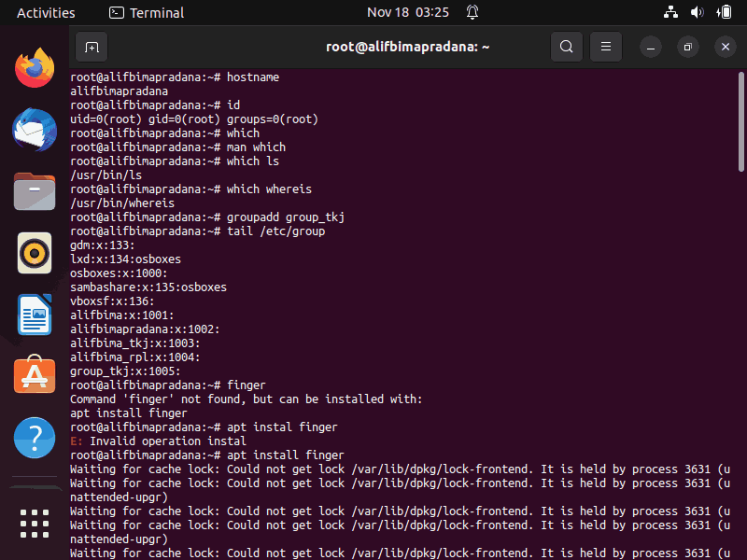Click the 'E: Invalid operation instal' error

pos(158,441)
